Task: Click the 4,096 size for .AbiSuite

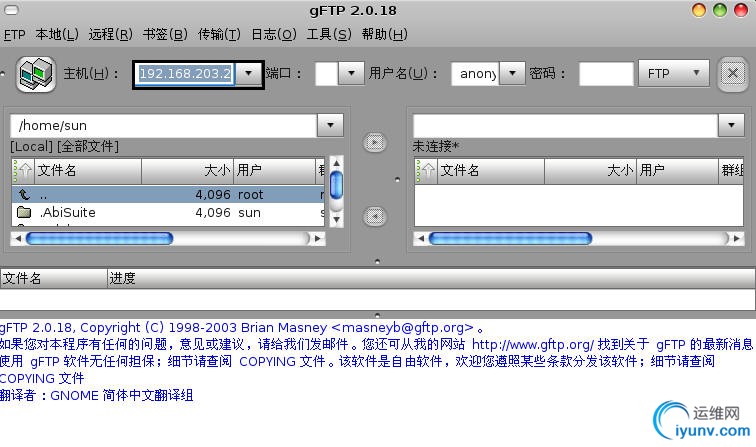Action: click(x=213, y=213)
